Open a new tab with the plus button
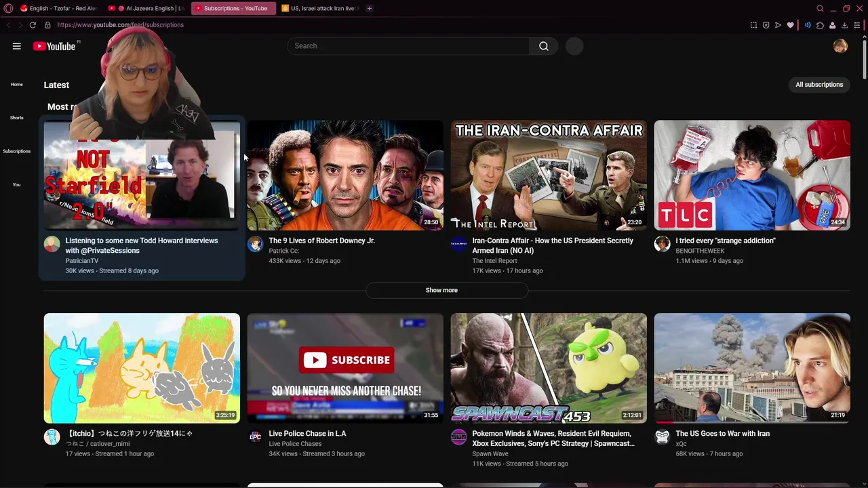 370,8
